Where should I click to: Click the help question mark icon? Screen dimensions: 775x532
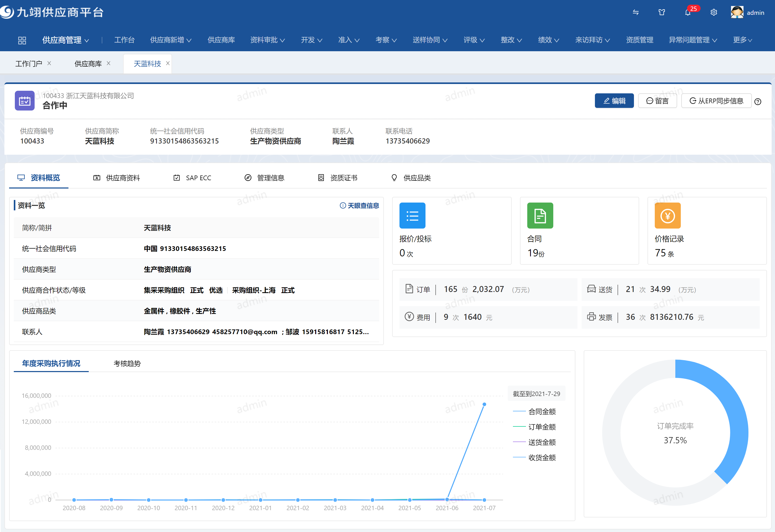coord(758,102)
